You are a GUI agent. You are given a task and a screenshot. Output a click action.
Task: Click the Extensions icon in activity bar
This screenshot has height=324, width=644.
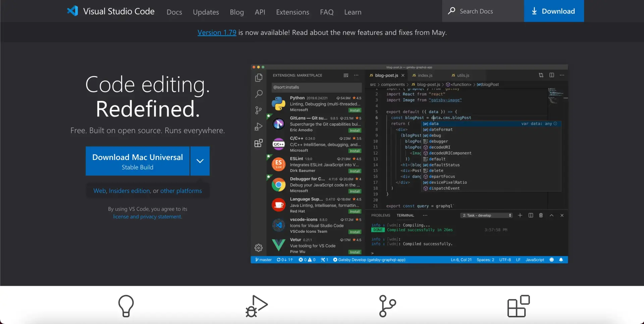pyautogui.click(x=259, y=143)
